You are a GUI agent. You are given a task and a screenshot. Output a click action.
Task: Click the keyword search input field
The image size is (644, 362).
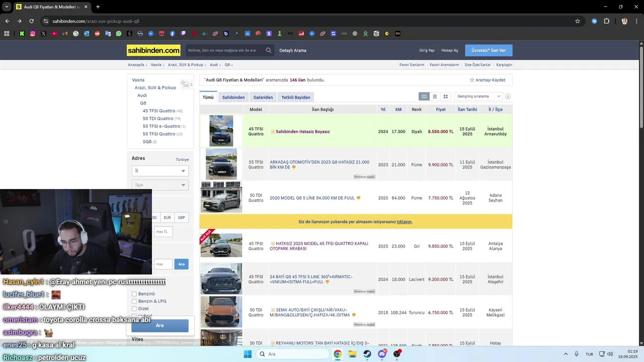coord(224,50)
